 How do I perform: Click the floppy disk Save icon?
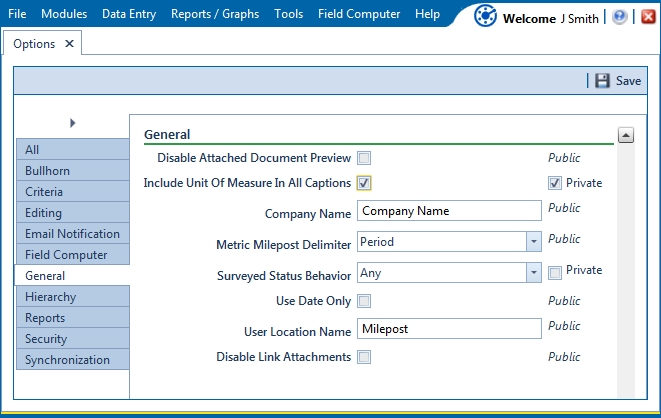coord(602,80)
